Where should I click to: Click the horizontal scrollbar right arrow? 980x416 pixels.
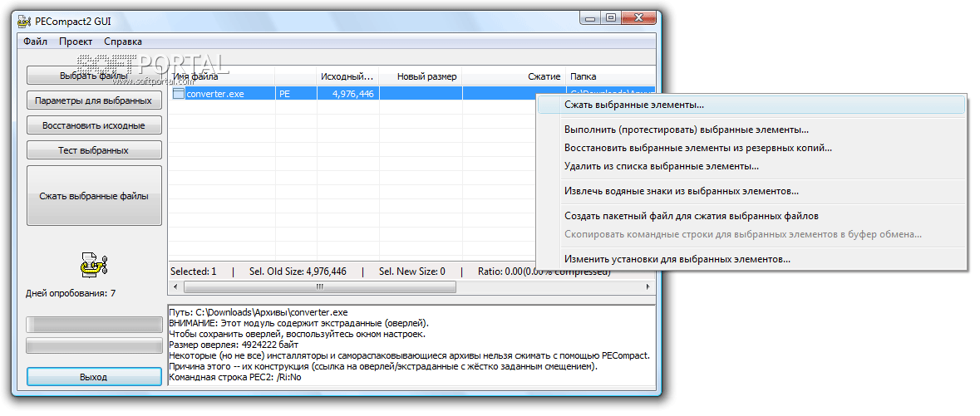click(x=648, y=286)
